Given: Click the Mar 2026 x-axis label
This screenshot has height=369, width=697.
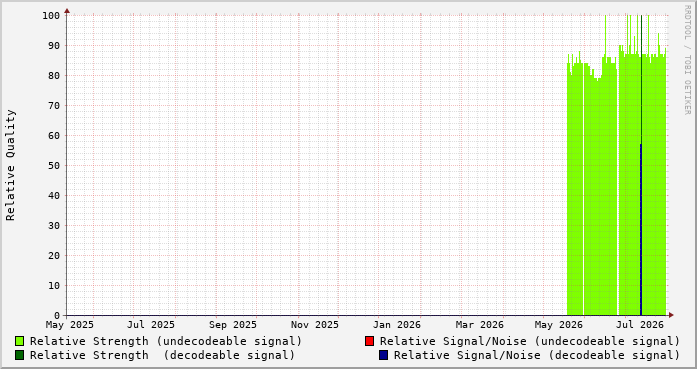Looking at the screenshot, I should coord(480,325).
